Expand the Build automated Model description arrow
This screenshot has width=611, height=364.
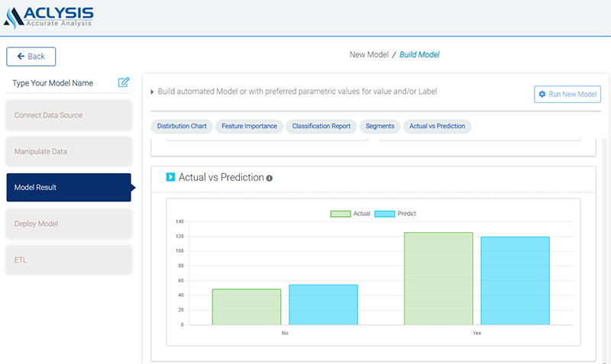coord(152,92)
